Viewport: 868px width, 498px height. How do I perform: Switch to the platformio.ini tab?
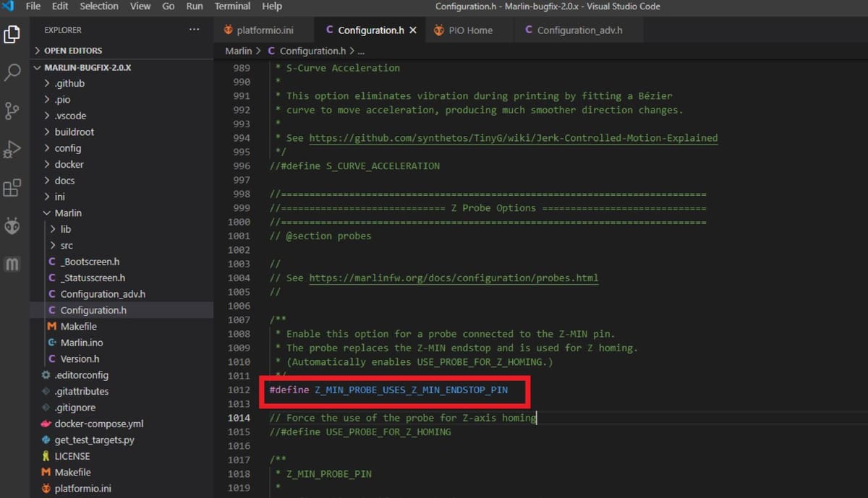tap(265, 30)
